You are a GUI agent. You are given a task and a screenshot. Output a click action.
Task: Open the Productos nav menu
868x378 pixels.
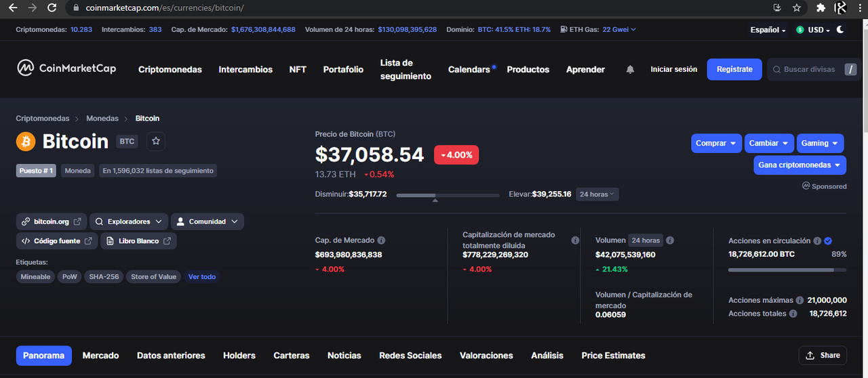click(x=528, y=70)
